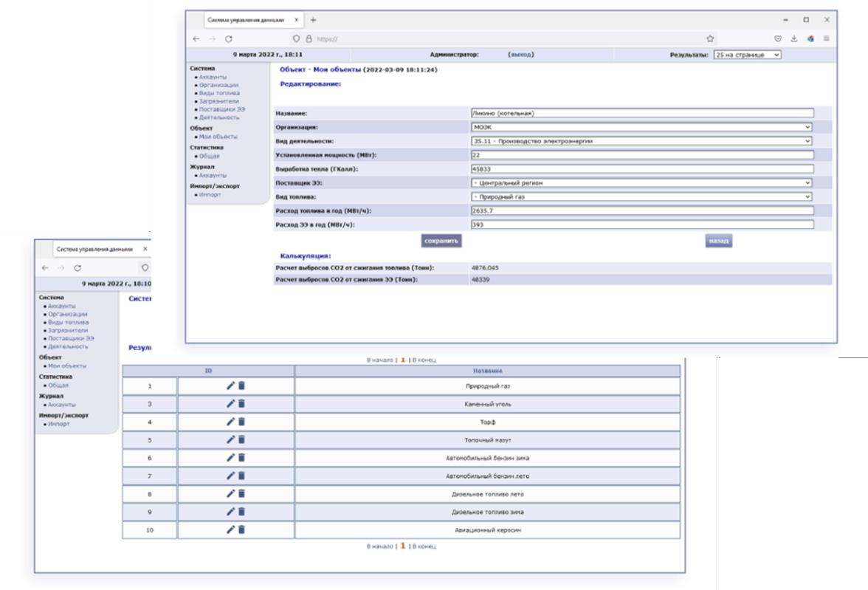Edit the Автомобильный бензин лето row pencil icon
The width and height of the screenshot is (868, 590).
[x=230, y=476]
